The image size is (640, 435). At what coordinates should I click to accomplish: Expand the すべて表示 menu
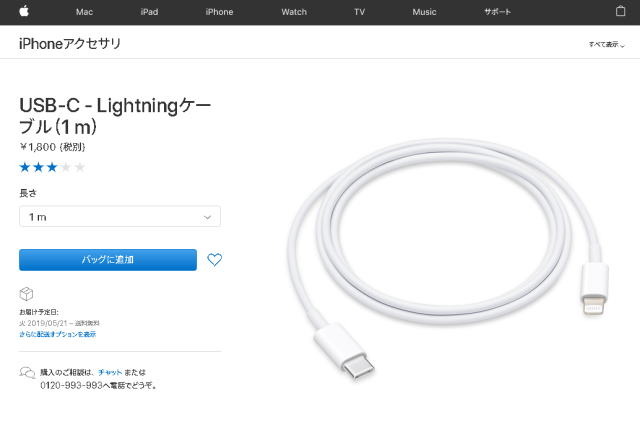607,44
